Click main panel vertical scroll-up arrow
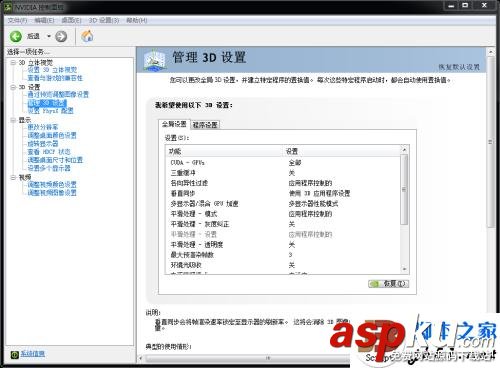Image resolution: width=500 pixels, height=368 pixels. pos(490,52)
